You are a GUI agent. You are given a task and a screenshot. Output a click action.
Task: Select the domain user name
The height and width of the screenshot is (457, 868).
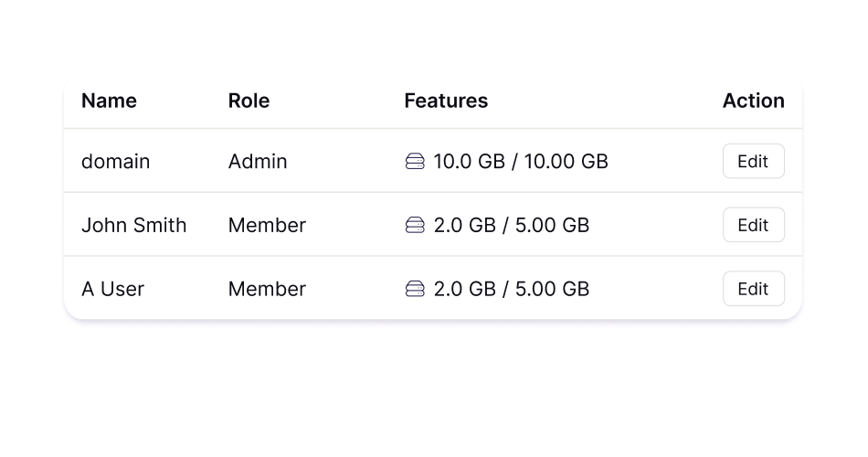coord(115,162)
